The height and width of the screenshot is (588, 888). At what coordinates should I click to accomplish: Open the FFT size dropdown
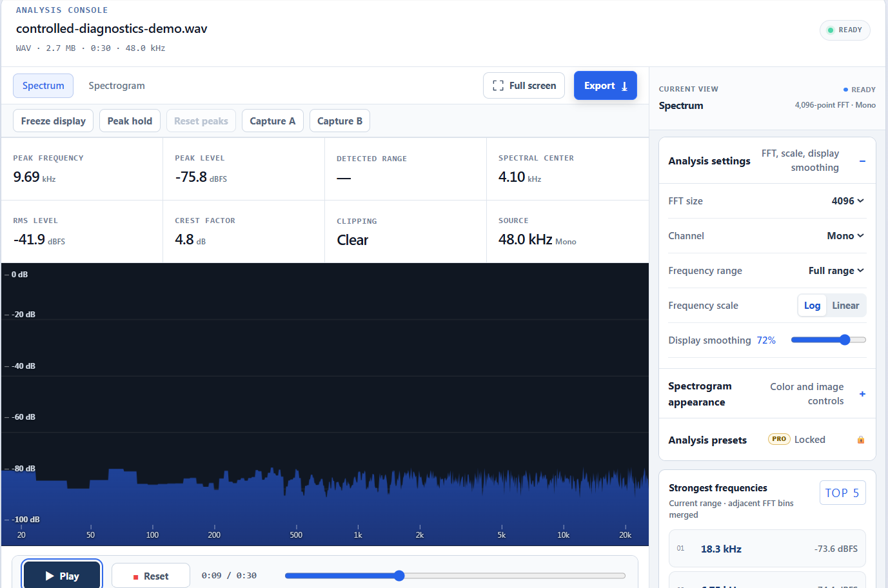(847, 201)
